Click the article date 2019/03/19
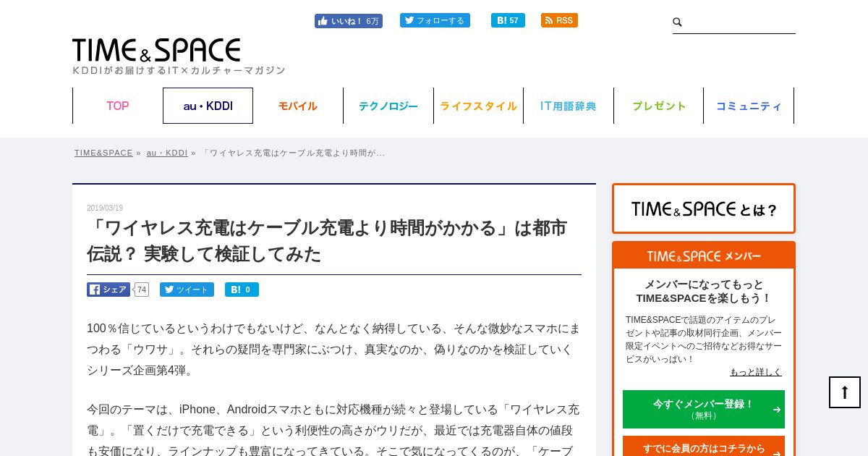The image size is (868, 456). coord(105,208)
